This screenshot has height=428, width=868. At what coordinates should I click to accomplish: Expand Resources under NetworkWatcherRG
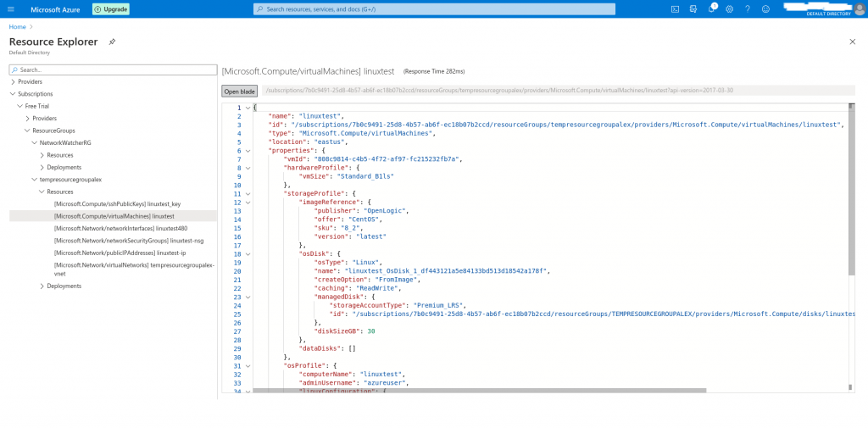coord(42,155)
